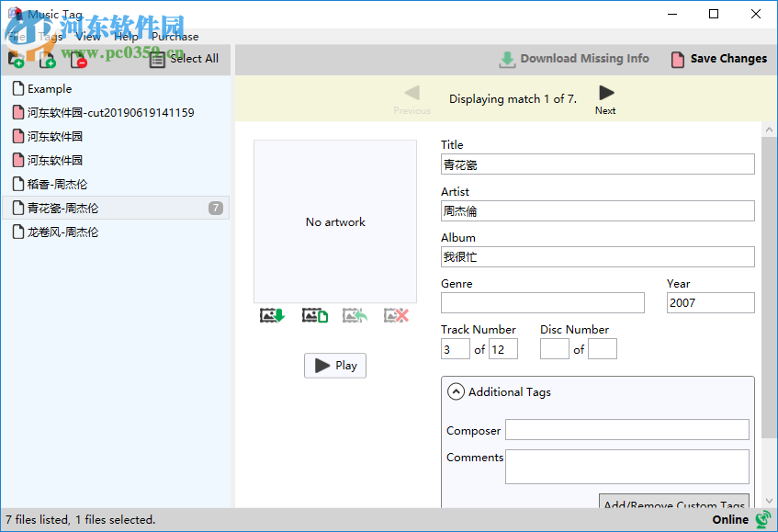
Task: Click the Year field showing 2007
Action: [711, 302]
